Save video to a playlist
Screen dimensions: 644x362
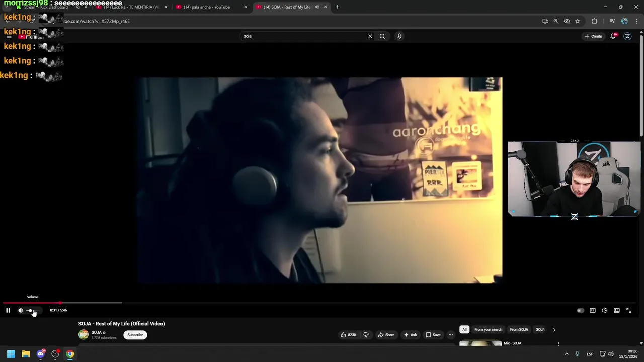(x=433, y=335)
